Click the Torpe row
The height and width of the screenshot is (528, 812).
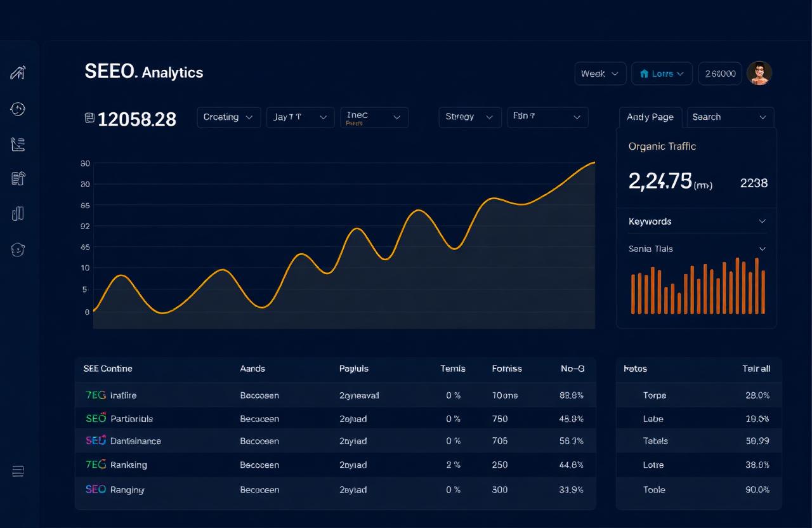click(698, 395)
